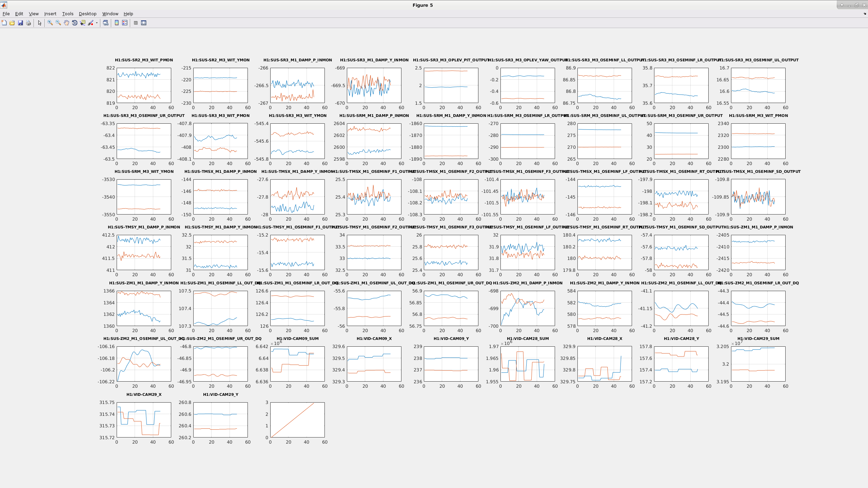Select the Brush data color tool
The width and height of the screenshot is (868, 488).
[x=91, y=23]
